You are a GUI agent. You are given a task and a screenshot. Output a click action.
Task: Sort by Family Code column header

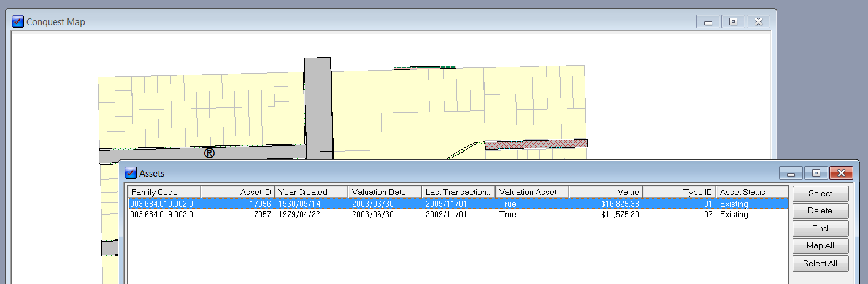tap(164, 192)
